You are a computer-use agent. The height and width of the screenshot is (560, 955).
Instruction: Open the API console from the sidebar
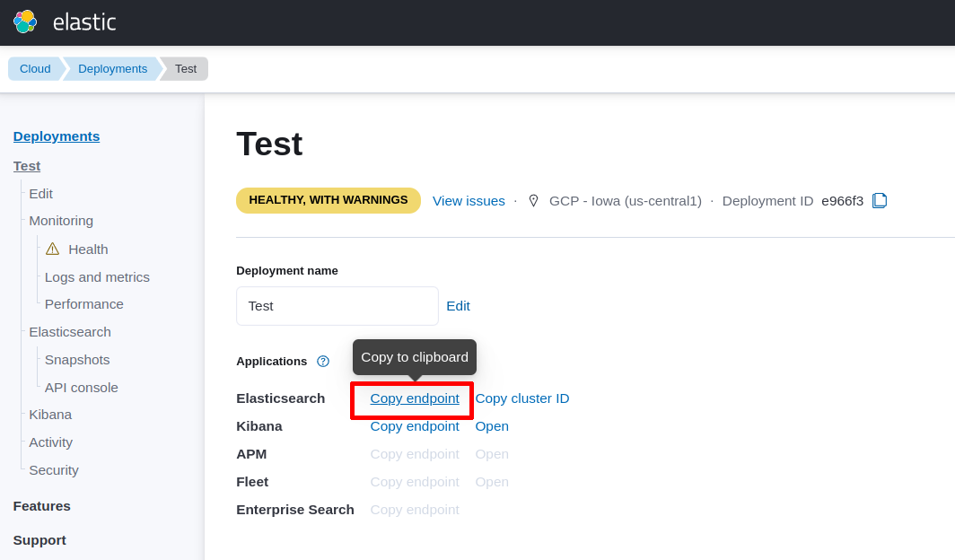[81, 387]
